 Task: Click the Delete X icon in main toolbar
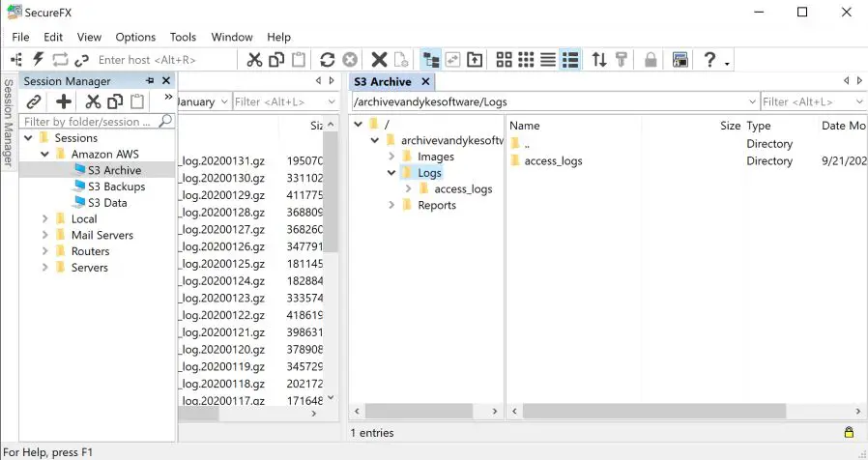(379, 59)
